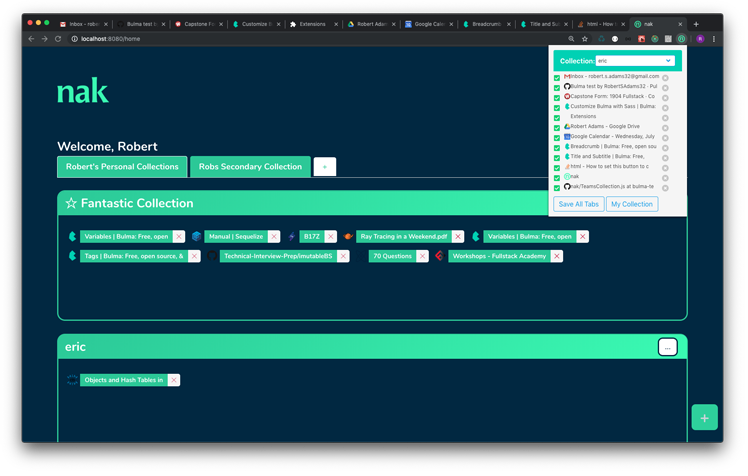This screenshot has width=748, height=476.
Task: Uncheck the Bulma test by RobertSAdams32 checkbox
Action: pyautogui.click(x=557, y=88)
